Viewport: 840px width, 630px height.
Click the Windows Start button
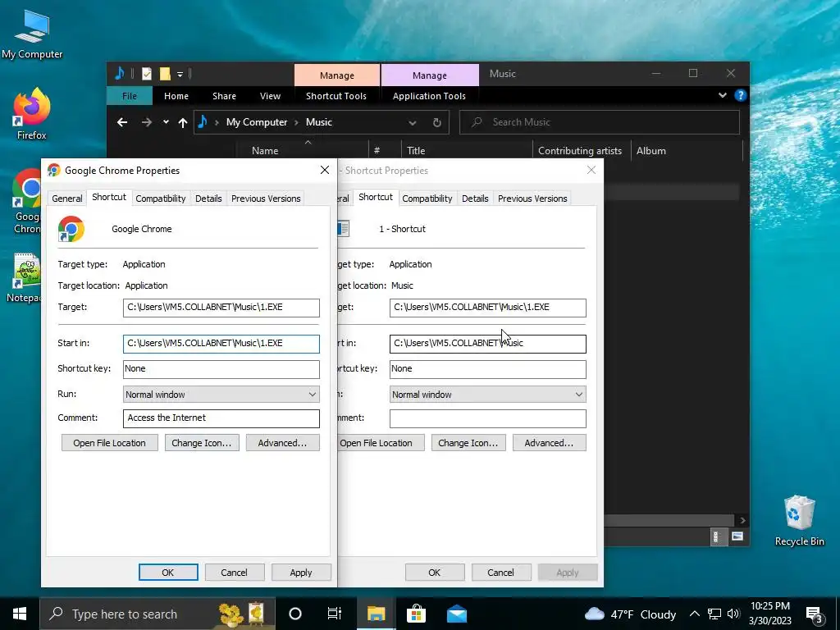pyautogui.click(x=20, y=614)
